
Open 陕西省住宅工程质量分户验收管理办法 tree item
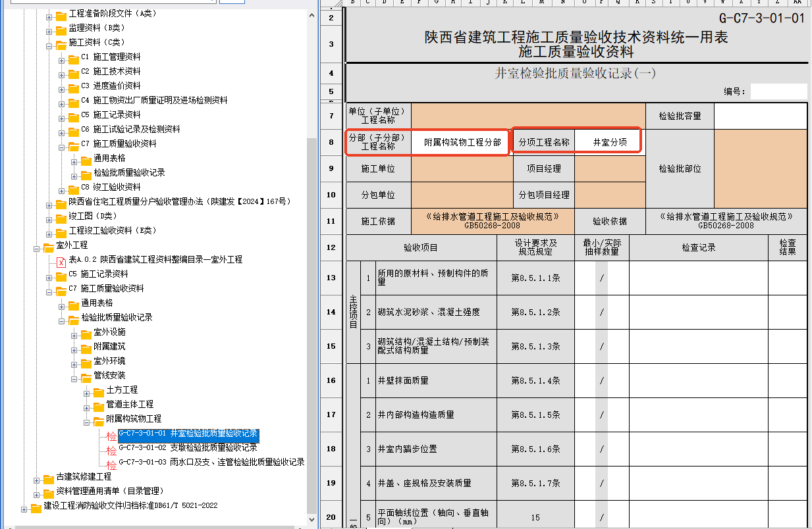pyautogui.click(x=179, y=202)
